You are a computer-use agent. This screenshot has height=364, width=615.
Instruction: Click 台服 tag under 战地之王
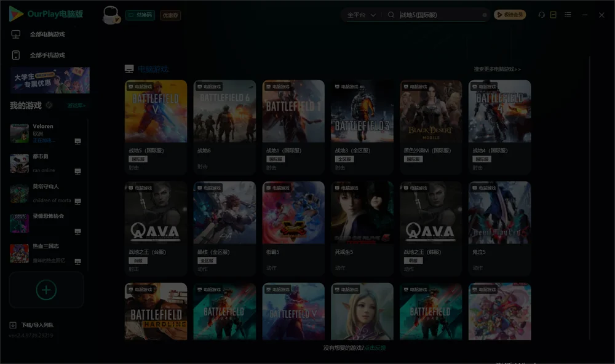click(x=138, y=261)
